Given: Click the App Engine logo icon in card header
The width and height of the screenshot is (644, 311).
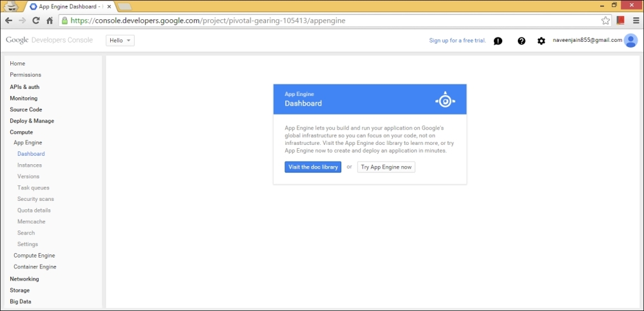Looking at the screenshot, I should pyautogui.click(x=445, y=100).
